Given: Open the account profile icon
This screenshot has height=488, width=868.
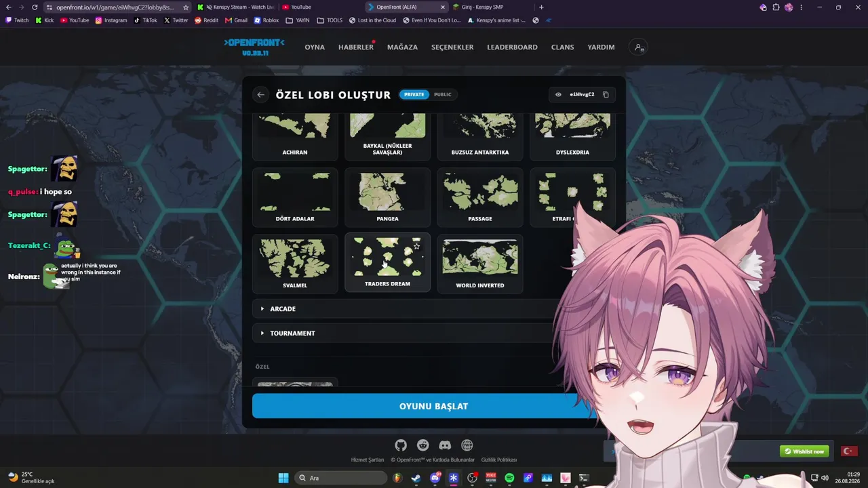Looking at the screenshot, I should (638, 47).
